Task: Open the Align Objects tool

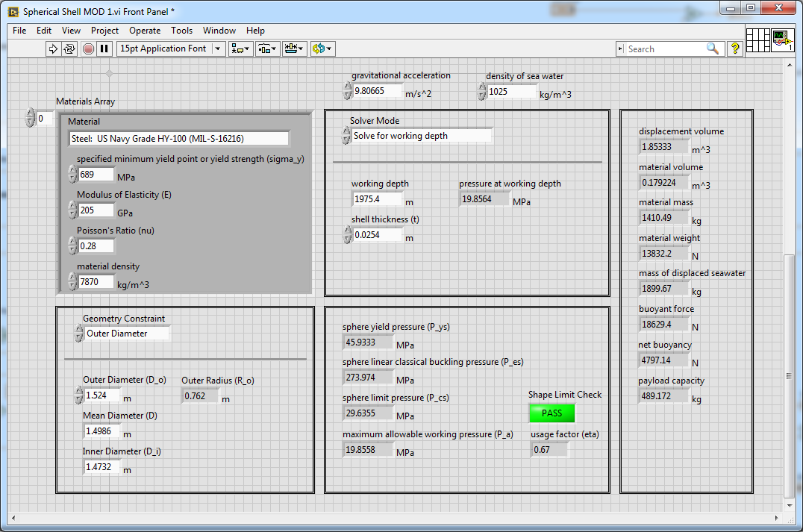Action: [x=240, y=48]
